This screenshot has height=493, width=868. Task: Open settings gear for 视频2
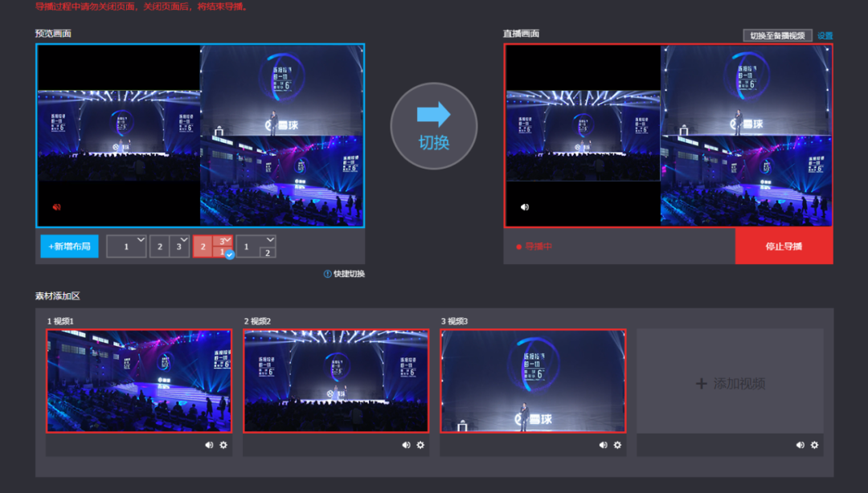point(420,445)
